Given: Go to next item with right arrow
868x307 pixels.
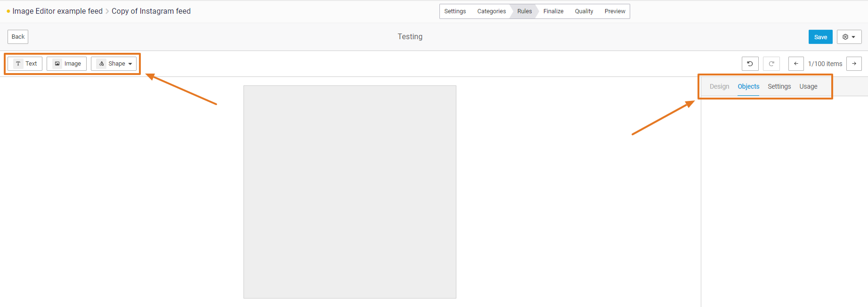Looking at the screenshot, I should (x=854, y=64).
